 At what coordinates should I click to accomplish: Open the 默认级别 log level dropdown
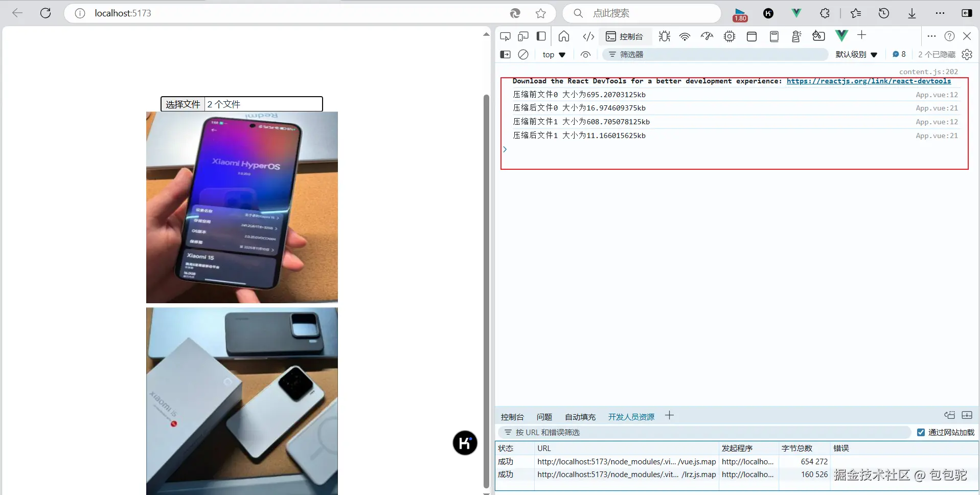point(856,55)
